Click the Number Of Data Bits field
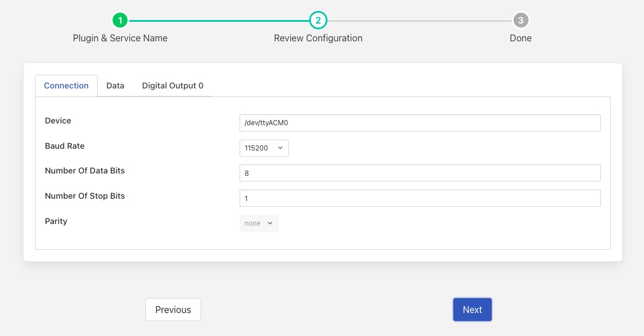Image resolution: width=644 pixels, height=336 pixels. (x=419, y=173)
